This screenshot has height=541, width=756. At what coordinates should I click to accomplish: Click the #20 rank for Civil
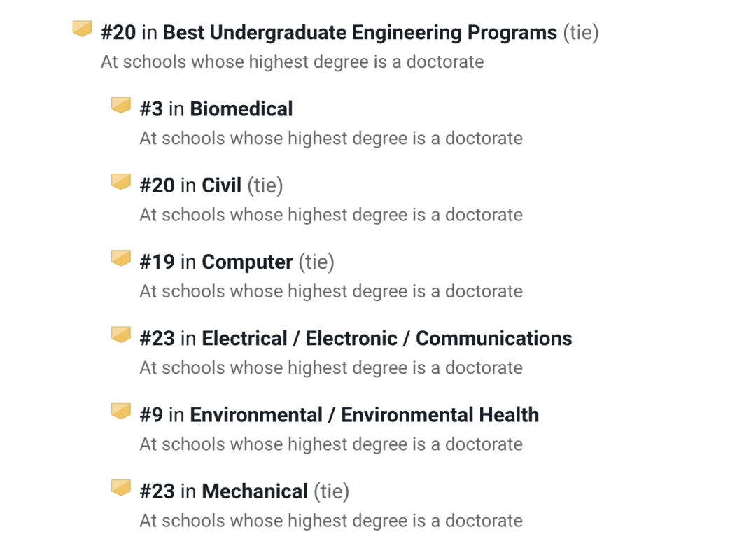[157, 185]
